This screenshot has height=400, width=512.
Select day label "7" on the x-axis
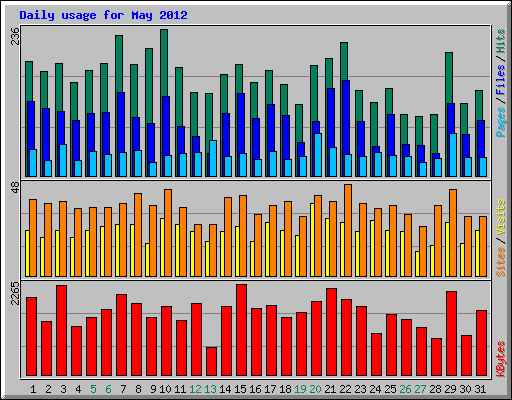(x=123, y=389)
